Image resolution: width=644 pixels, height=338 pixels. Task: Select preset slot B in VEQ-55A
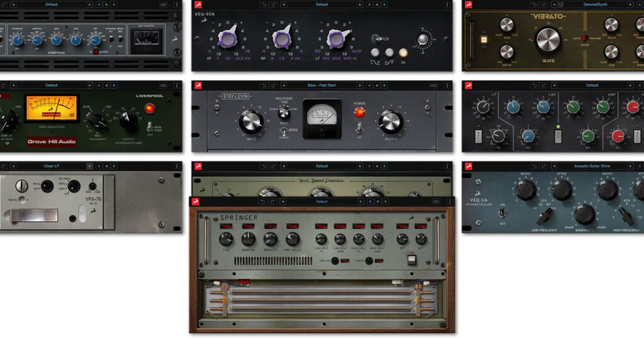point(384,4)
